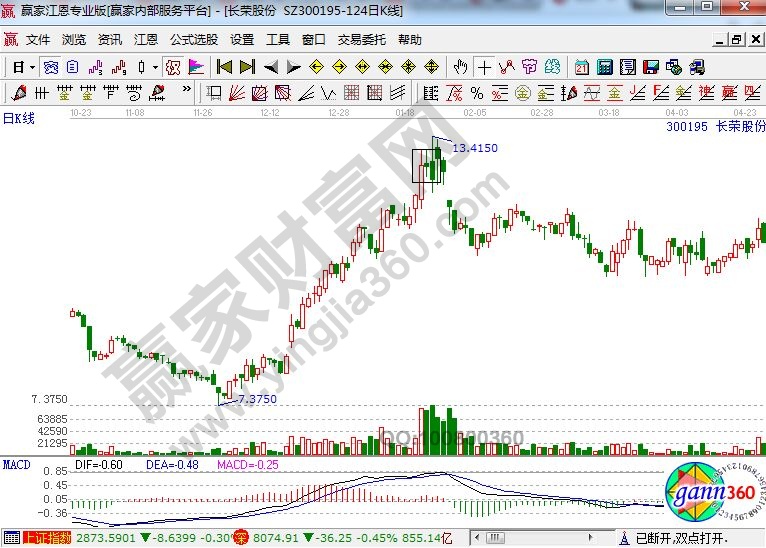Click the black right arrow next button
The height and width of the screenshot is (548, 766).
click(x=293, y=67)
